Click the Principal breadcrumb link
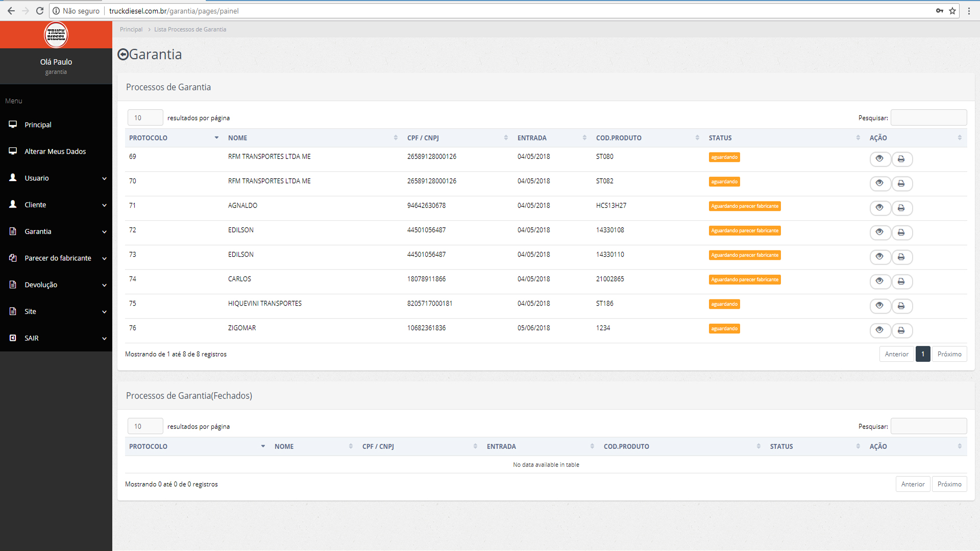Viewport: 980px width, 551px height. pos(131,30)
